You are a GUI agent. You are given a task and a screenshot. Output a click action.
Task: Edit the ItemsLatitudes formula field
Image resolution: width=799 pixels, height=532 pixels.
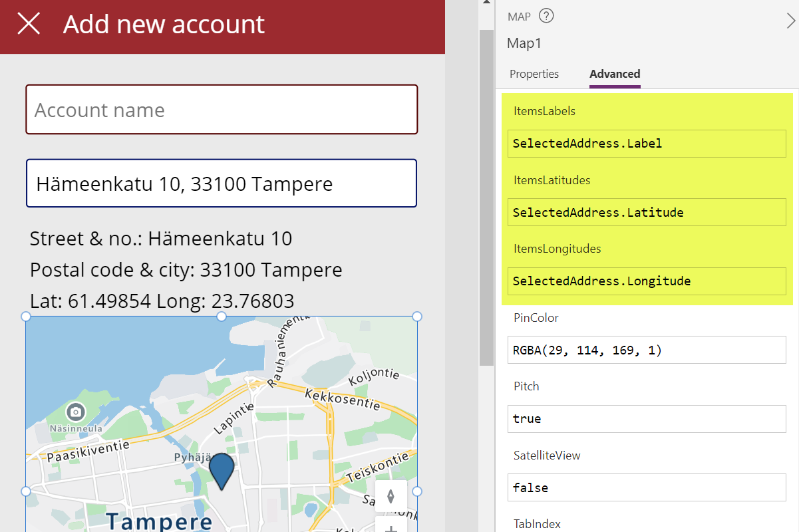click(647, 212)
